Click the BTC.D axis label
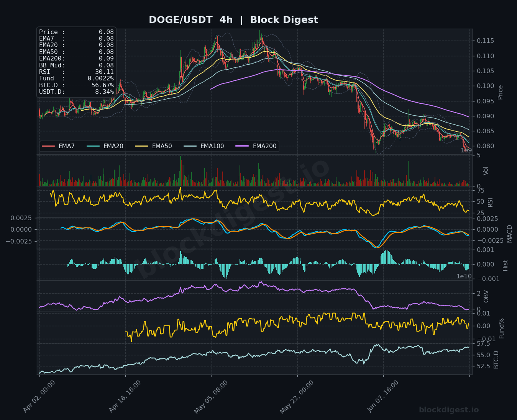The height and width of the screenshot is (420, 517). [x=496, y=360]
